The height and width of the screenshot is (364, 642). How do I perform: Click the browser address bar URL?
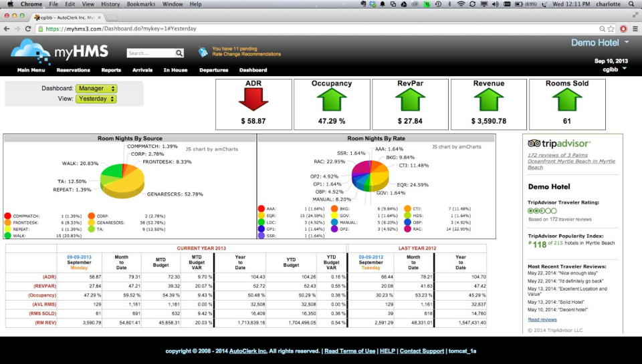pyautogui.click(x=121, y=29)
